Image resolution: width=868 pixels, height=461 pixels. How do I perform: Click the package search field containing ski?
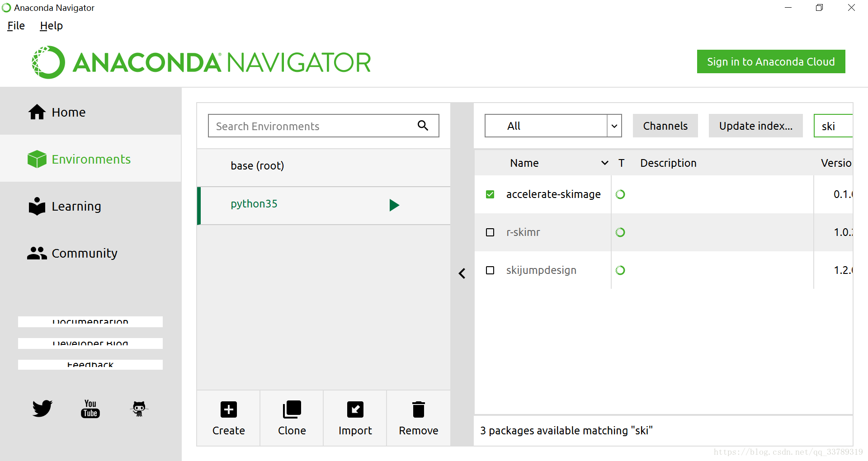coord(833,126)
